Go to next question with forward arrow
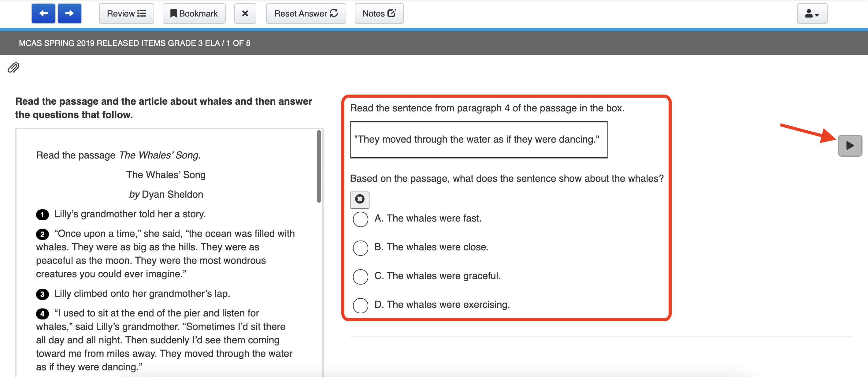Viewport: 868px width, 377px height. click(69, 13)
